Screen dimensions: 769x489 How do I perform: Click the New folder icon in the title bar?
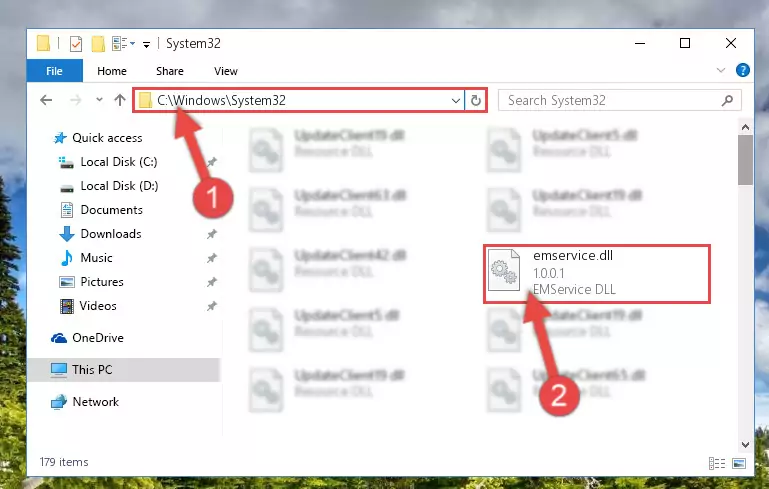(98, 44)
